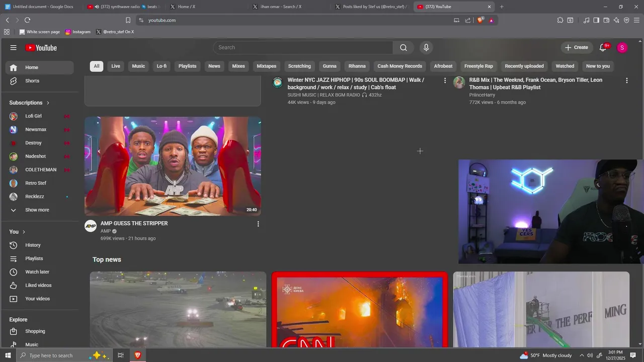Click the AMP channel name link

[x=106, y=231]
